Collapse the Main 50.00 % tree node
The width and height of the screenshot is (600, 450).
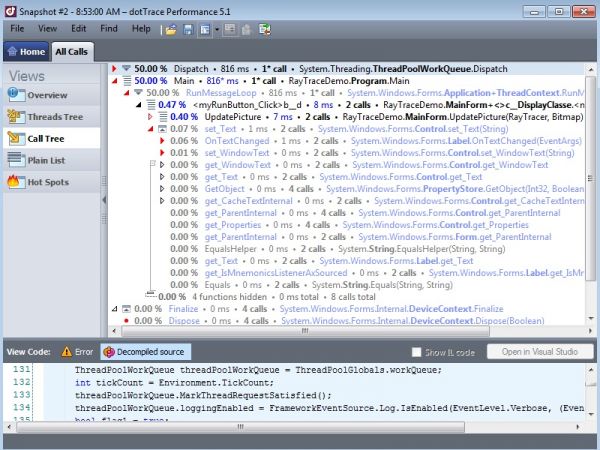click(x=113, y=80)
